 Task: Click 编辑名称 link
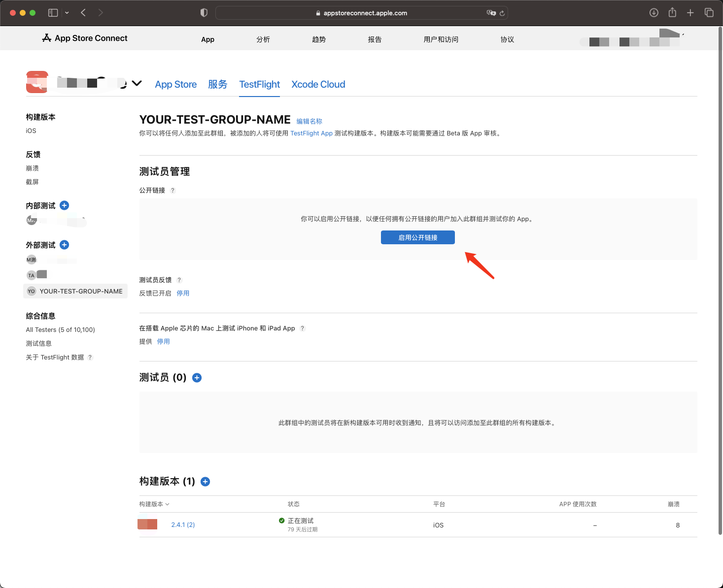tap(309, 122)
